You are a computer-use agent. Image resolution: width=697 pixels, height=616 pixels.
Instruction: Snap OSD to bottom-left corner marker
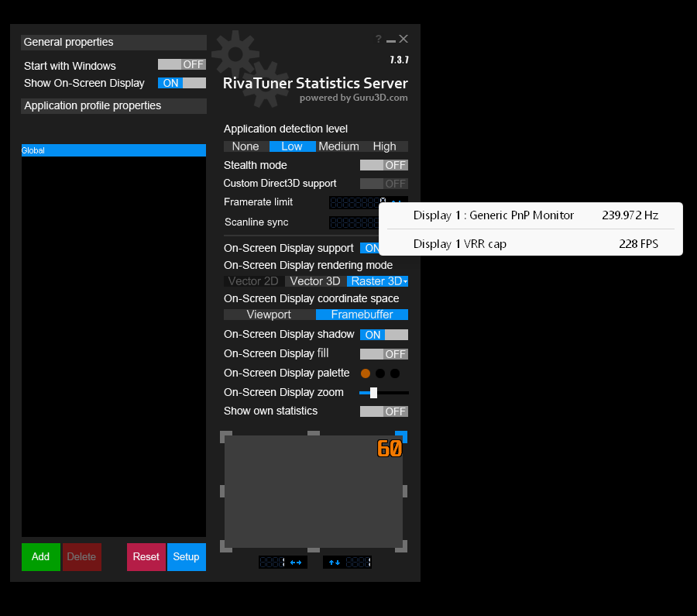225,546
